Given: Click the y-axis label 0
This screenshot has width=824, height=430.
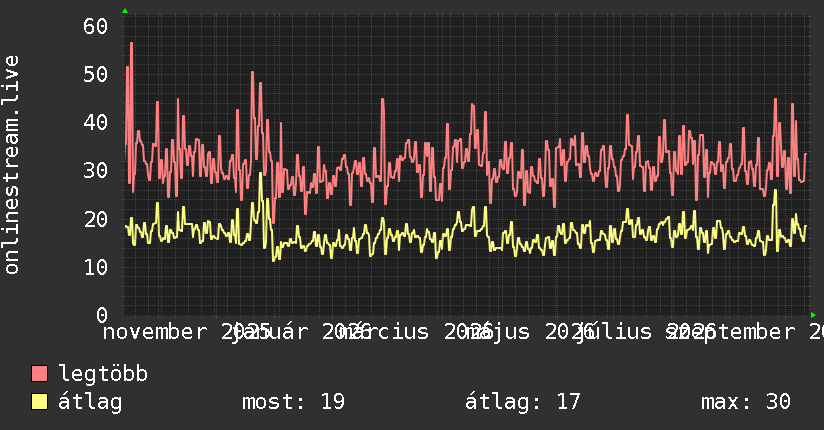Looking at the screenshot, I should [x=102, y=315].
